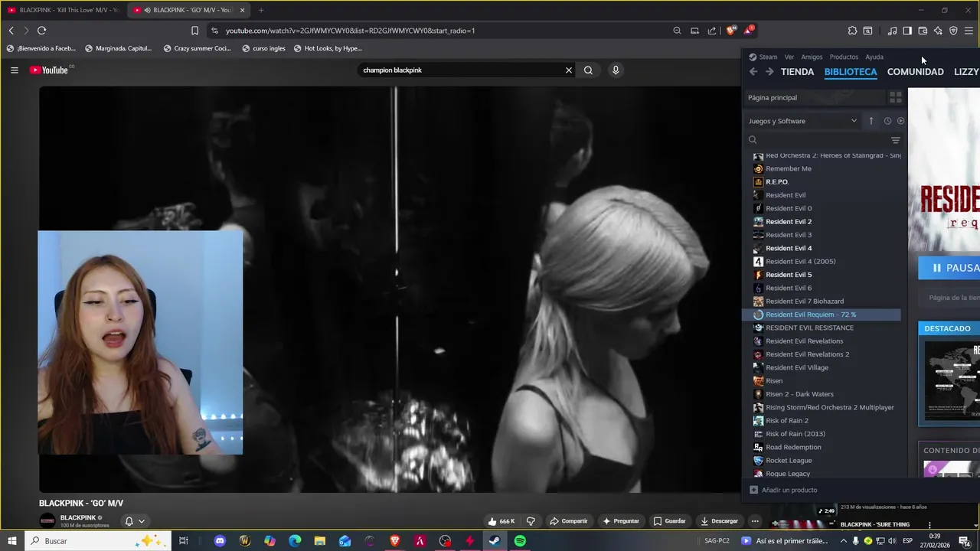Select R.E.P.O. in Steam library

click(x=822, y=182)
